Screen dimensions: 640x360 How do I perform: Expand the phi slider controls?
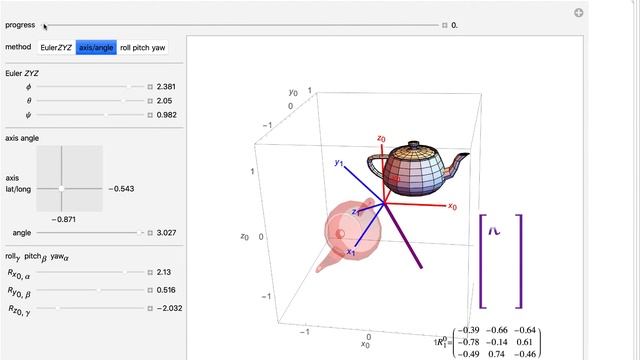pyautogui.click(x=150, y=87)
